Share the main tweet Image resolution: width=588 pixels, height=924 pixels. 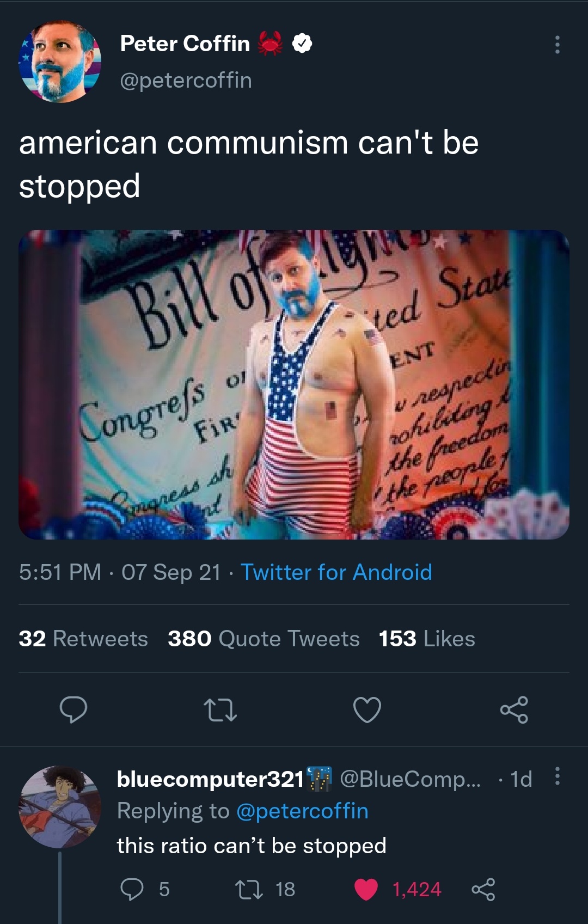[514, 710]
